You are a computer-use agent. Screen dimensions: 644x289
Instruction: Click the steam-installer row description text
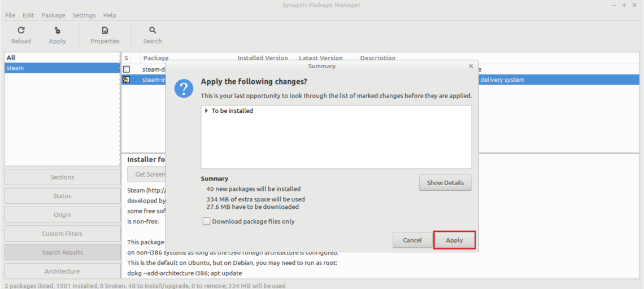502,80
